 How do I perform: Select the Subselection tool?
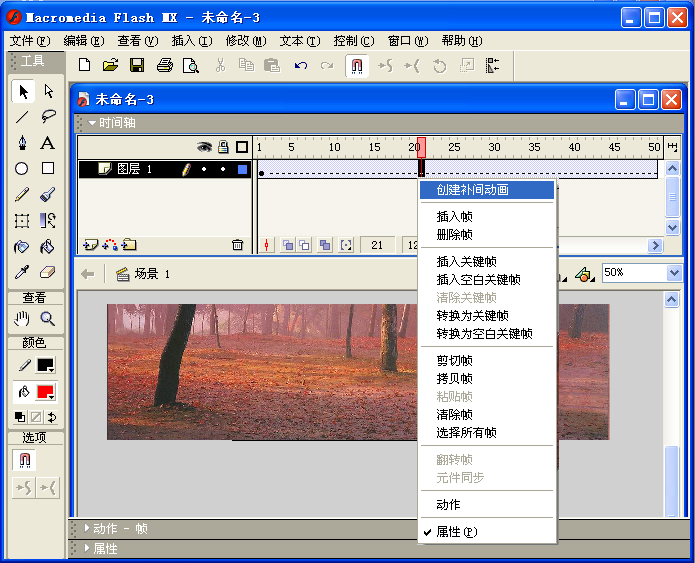[x=48, y=91]
